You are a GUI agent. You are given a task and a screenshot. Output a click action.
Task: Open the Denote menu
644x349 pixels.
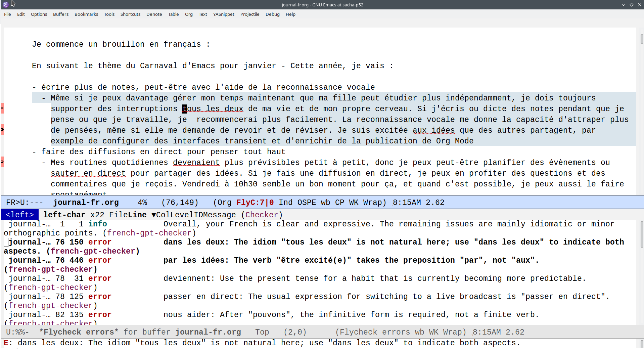[154, 14]
